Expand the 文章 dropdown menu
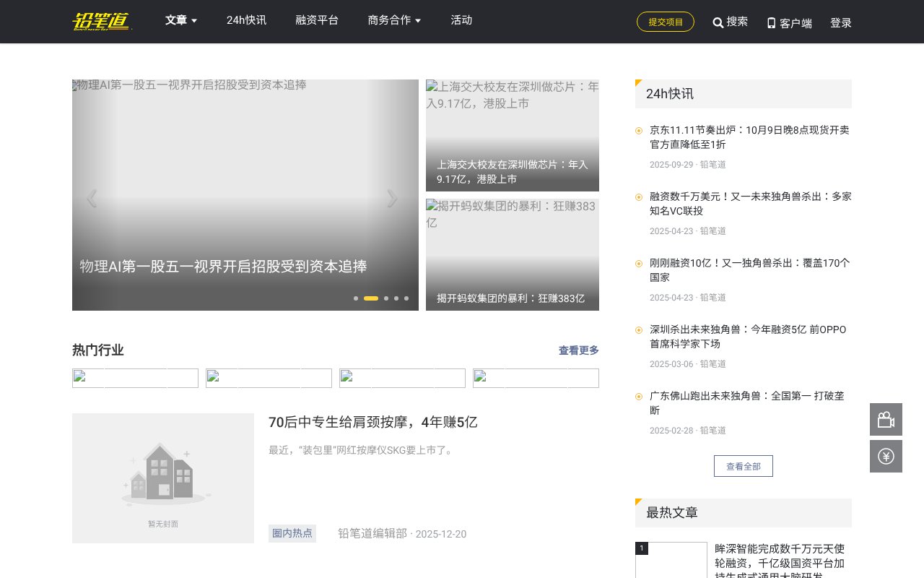This screenshot has width=924, height=578. tap(180, 20)
